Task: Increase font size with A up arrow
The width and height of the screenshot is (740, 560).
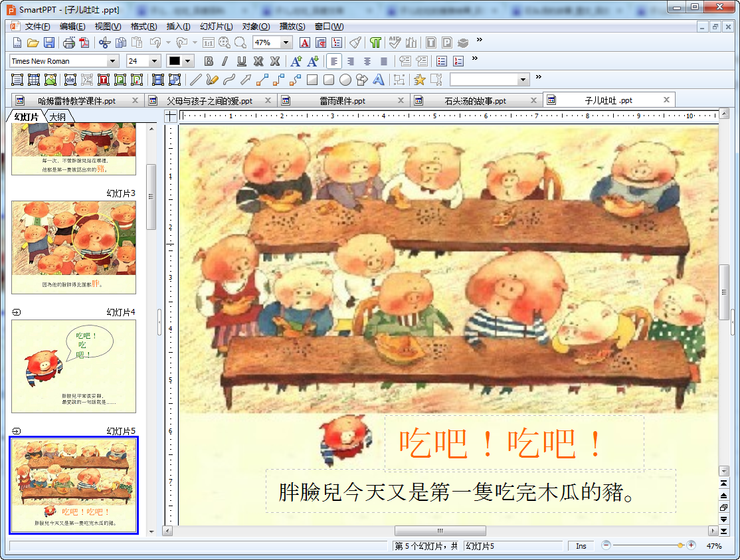Action: [296, 61]
